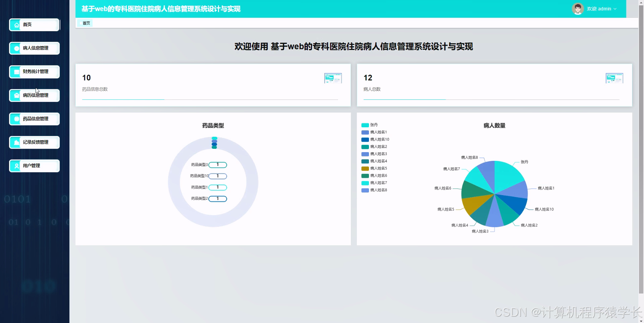Click the 病人姓名6 green pie slice
This screenshot has height=323, width=644.
click(474, 191)
